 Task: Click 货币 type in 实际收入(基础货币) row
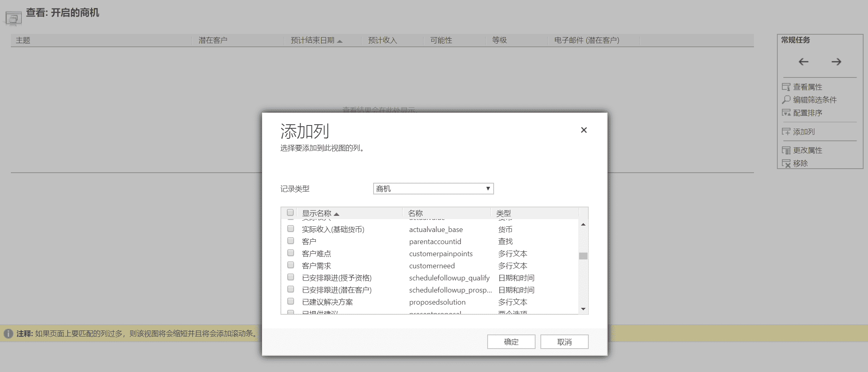point(505,230)
